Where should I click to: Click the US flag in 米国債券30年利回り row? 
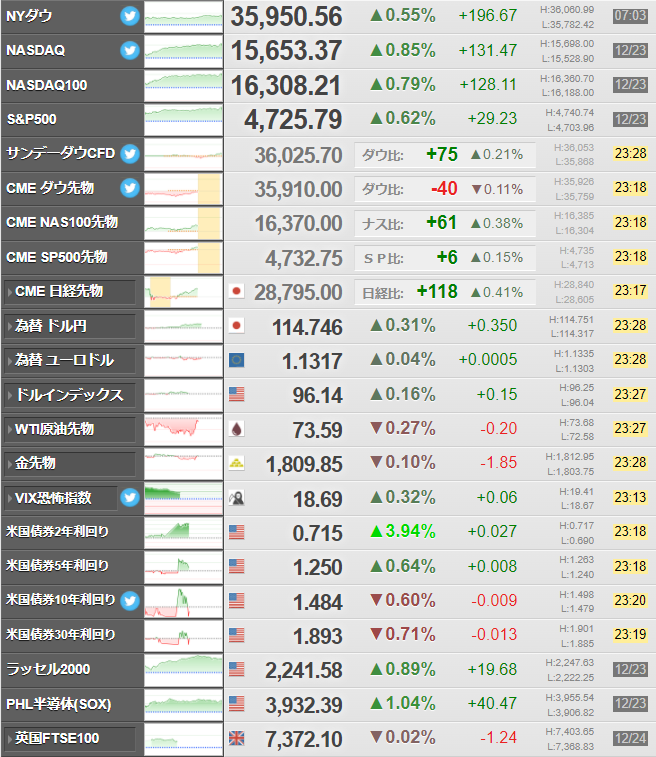[x=237, y=635]
